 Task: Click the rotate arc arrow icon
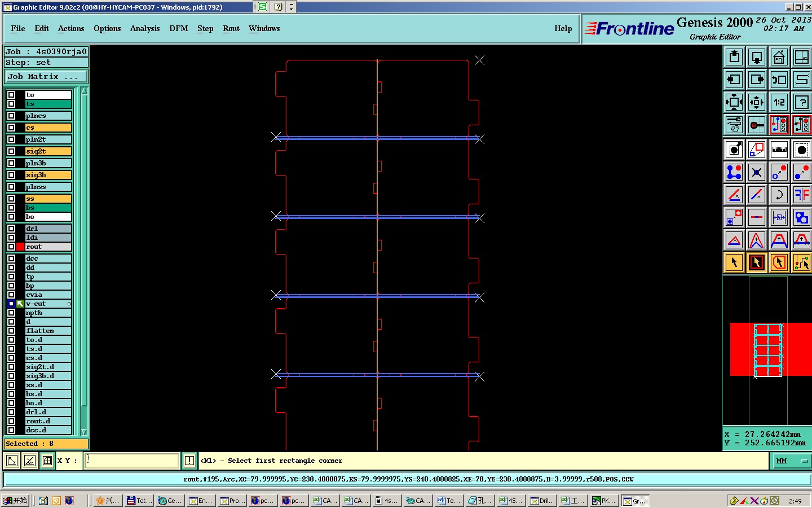(779, 195)
